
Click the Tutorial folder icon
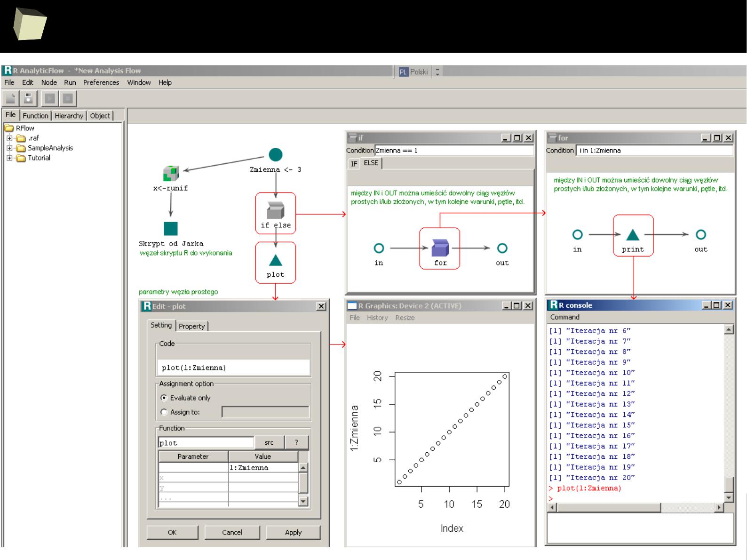pyautogui.click(x=21, y=158)
